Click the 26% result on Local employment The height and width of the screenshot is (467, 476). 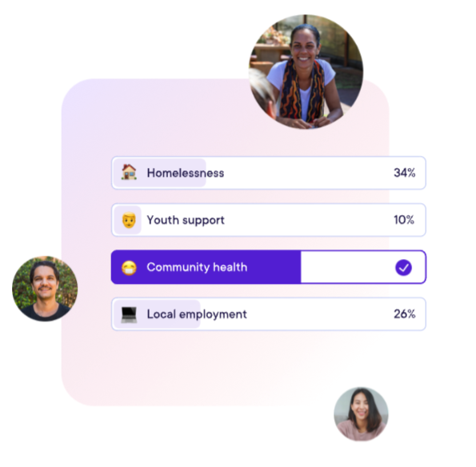click(x=404, y=313)
